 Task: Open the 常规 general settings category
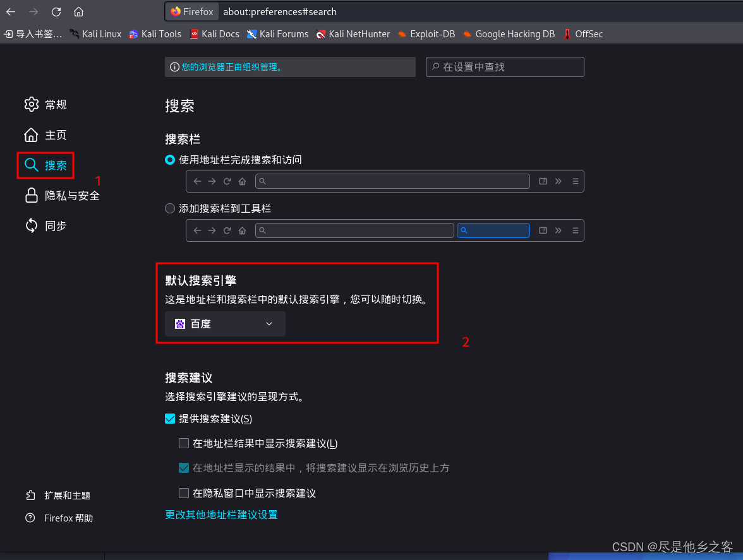click(45, 104)
